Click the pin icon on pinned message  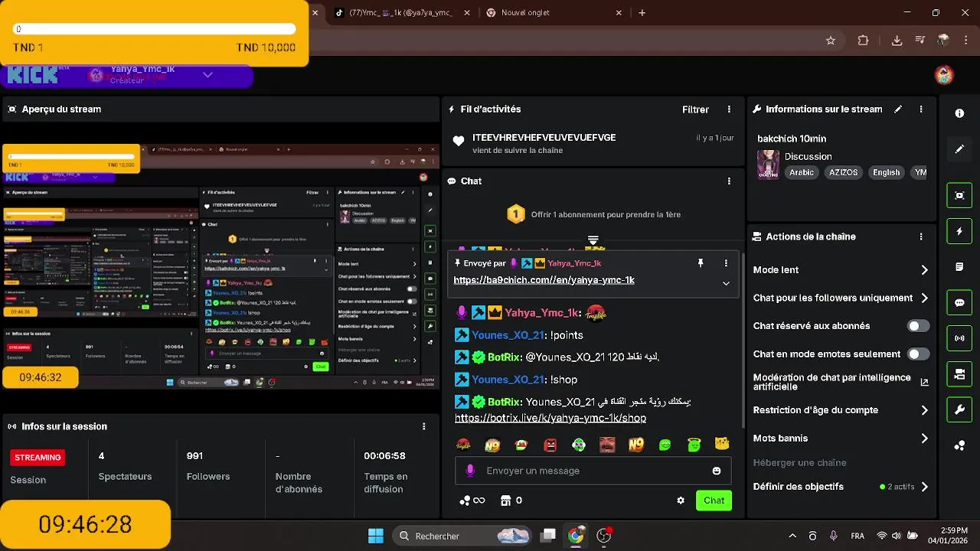click(x=700, y=263)
